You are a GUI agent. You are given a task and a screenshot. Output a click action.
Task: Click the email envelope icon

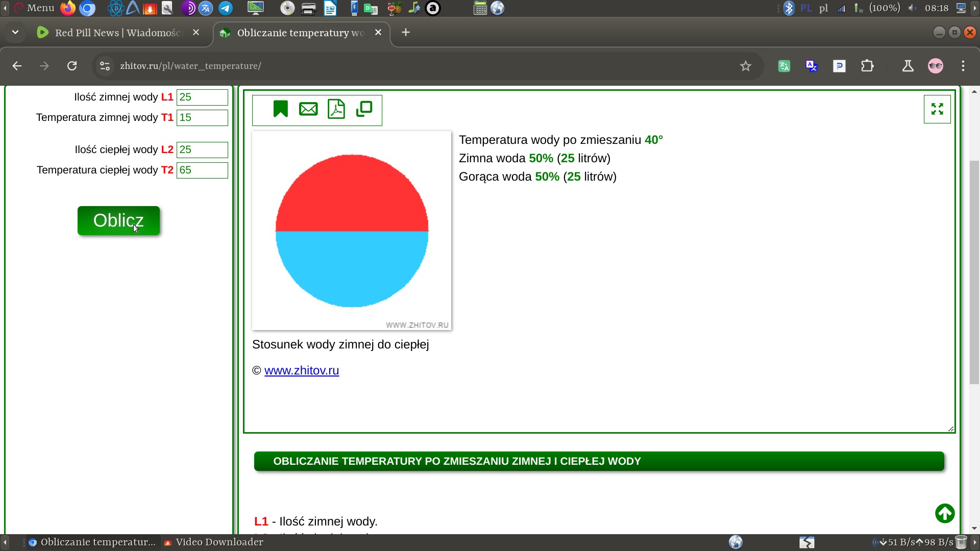pos(308,109)
